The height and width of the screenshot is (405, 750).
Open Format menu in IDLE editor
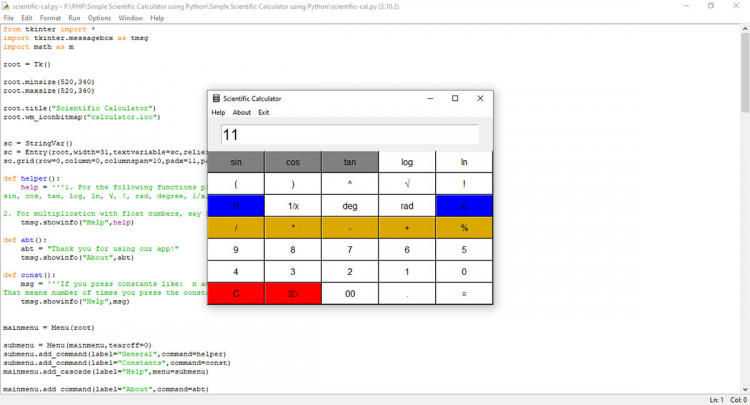coord(50,18)
